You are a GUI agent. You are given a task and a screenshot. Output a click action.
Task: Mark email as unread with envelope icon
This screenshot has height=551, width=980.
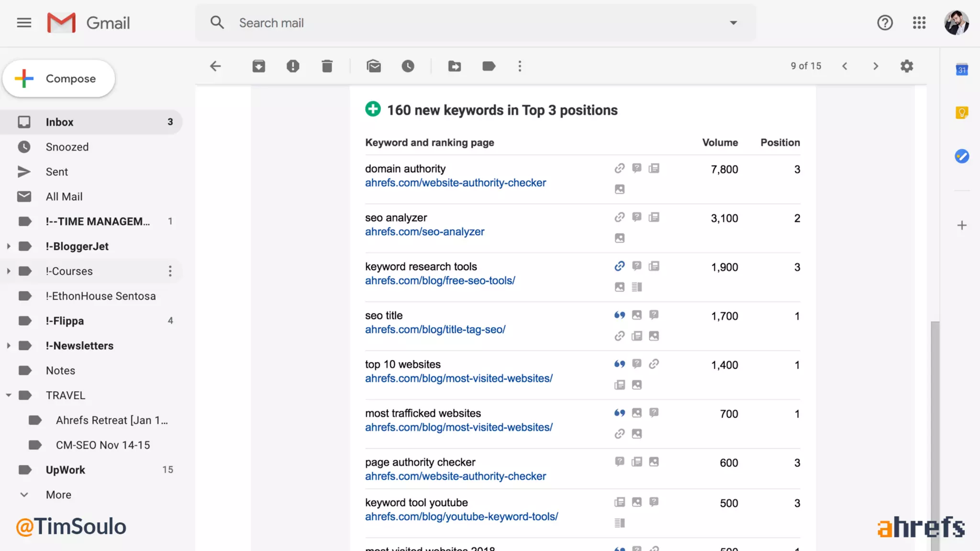point(374,66)
